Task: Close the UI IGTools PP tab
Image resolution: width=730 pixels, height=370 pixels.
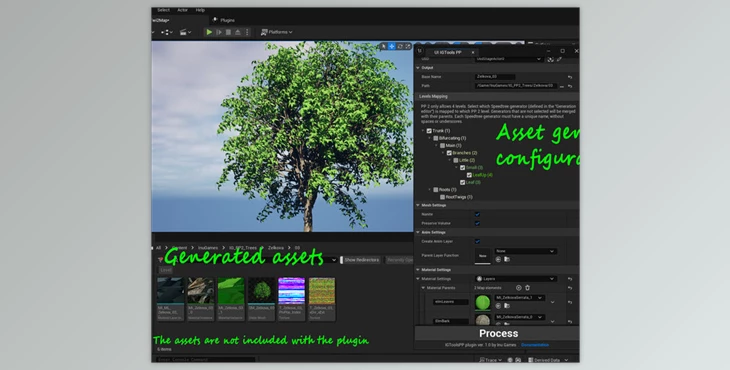Action: (x=473, y=52)
